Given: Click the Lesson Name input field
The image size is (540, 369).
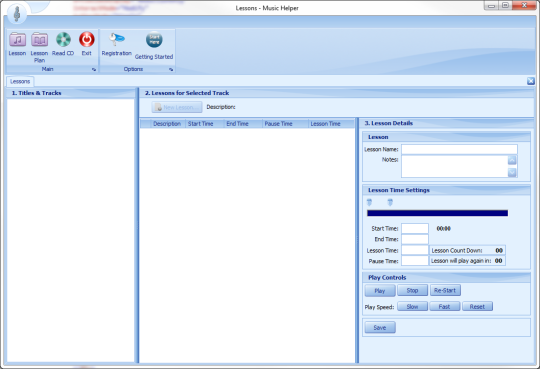Looking at the screenshot, I should (459, 149).
